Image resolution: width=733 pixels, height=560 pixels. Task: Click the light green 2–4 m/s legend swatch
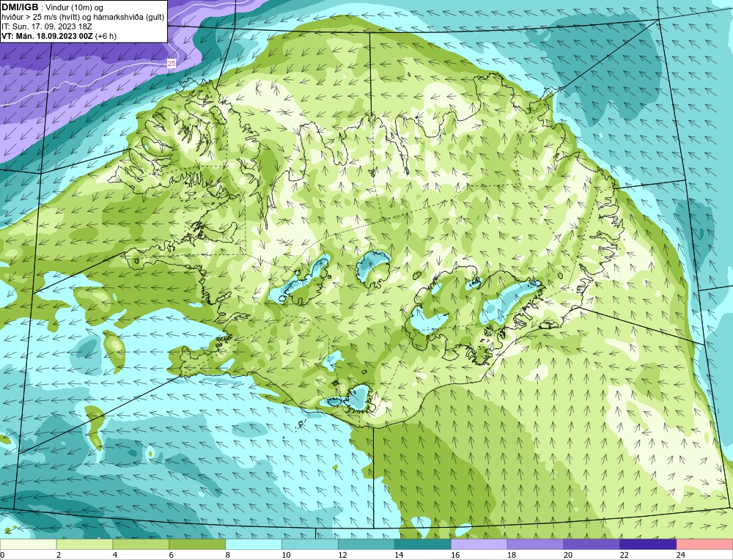pyautogui.click(x=84, y=545)
